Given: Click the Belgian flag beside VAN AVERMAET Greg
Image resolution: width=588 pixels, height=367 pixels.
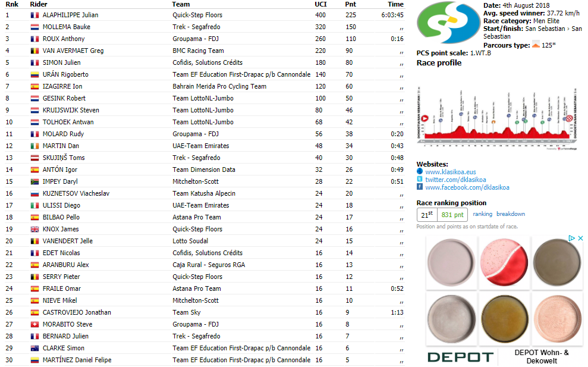Looking at the screenshot, I should click(x=34, y=51).
